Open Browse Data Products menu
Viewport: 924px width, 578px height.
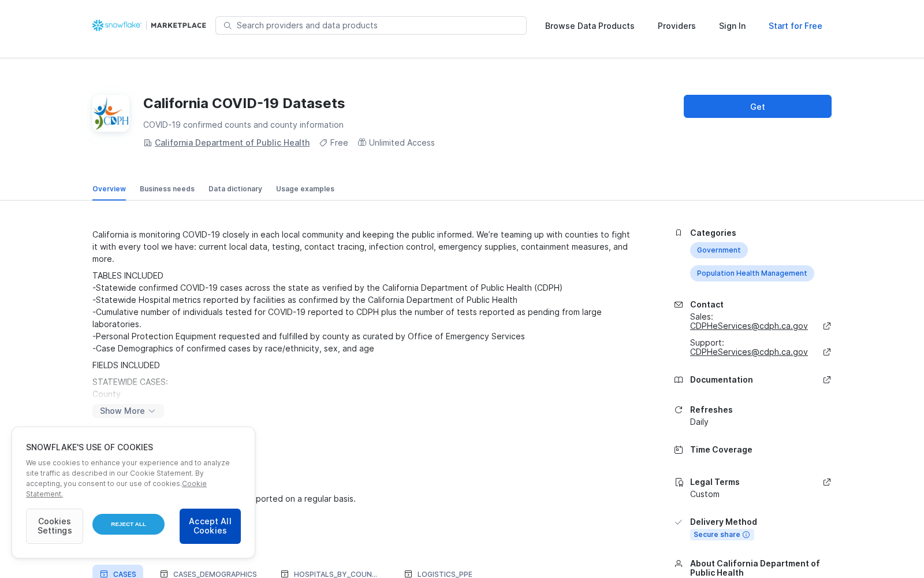tap(590, 26)
